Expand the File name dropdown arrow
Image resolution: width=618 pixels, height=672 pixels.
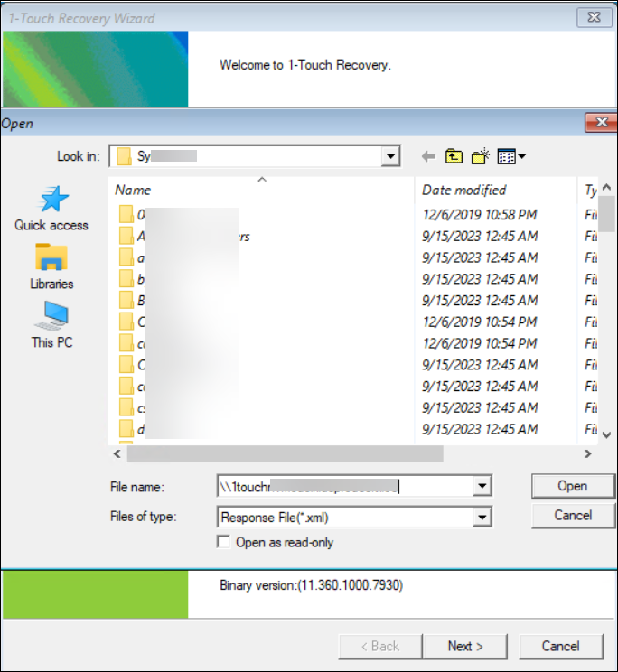tap(482, 487)
